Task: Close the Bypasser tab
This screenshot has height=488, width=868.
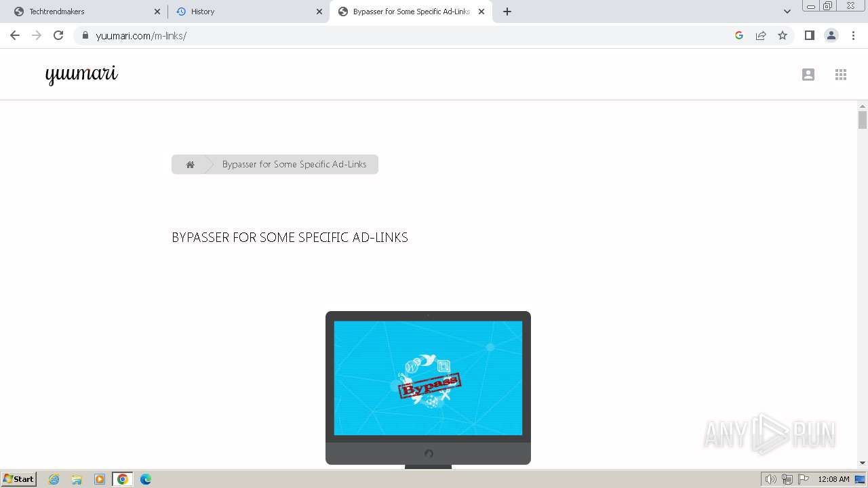Action: [x=481, y=12]
